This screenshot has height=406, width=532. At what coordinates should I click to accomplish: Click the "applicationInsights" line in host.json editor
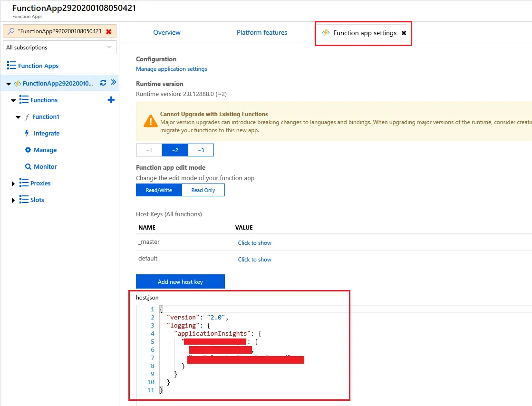point(217,333)
